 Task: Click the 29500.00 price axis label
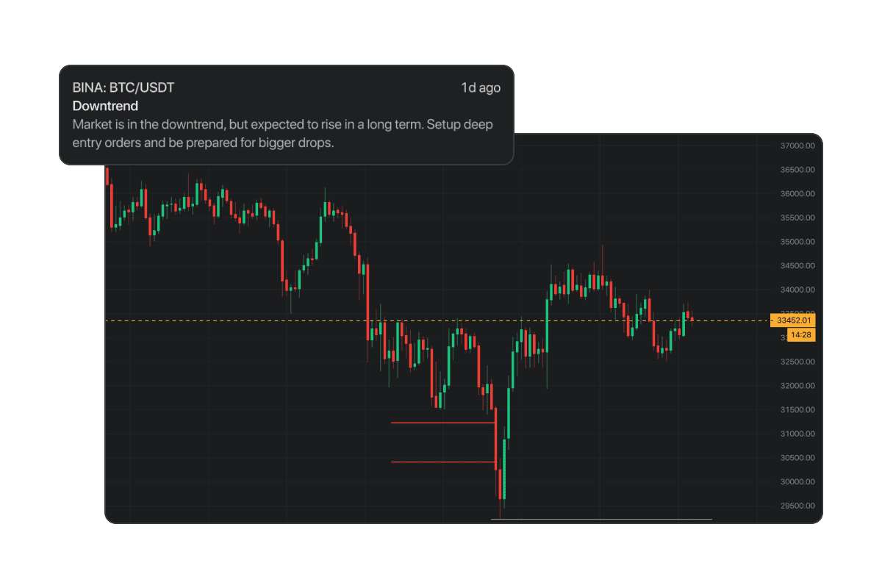(x=797, y=506)
